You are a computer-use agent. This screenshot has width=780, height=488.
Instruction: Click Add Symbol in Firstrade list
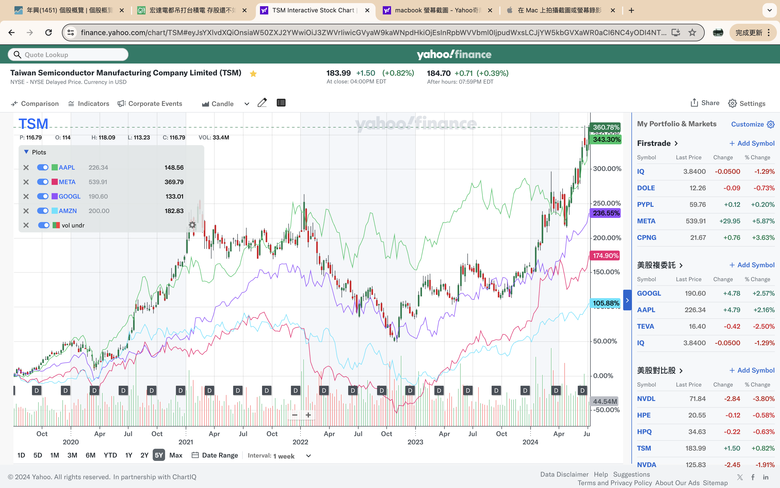[752, 143]
